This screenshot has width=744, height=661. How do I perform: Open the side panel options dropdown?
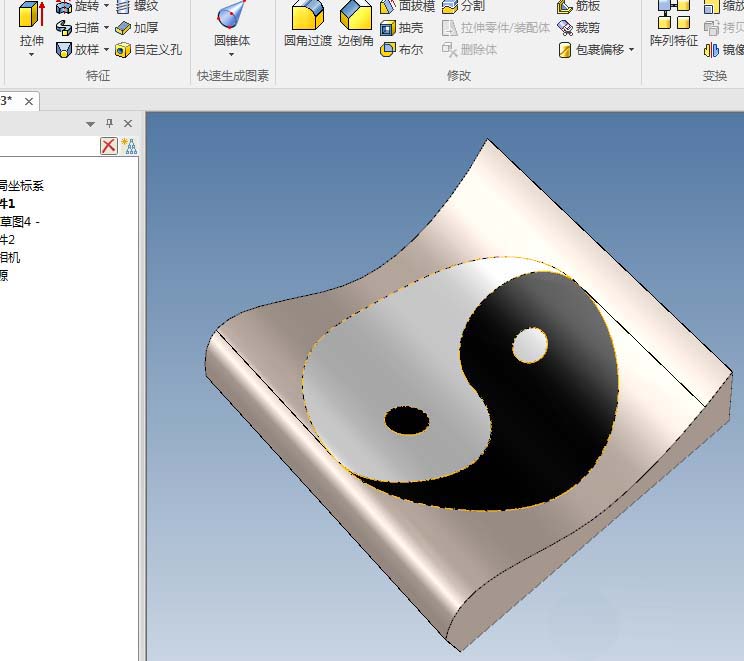tap(90, 124)
